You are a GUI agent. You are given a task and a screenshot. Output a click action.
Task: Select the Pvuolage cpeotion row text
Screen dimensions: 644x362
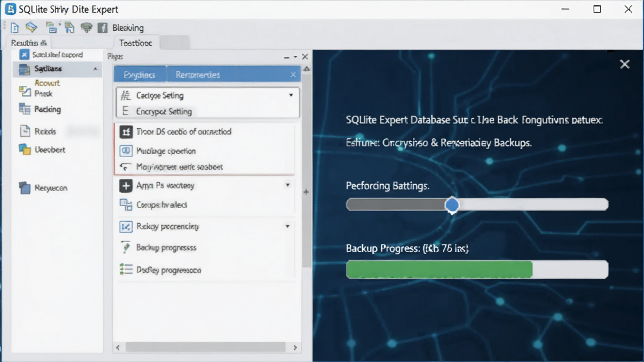pyautogui.click(x=166, y=151)
